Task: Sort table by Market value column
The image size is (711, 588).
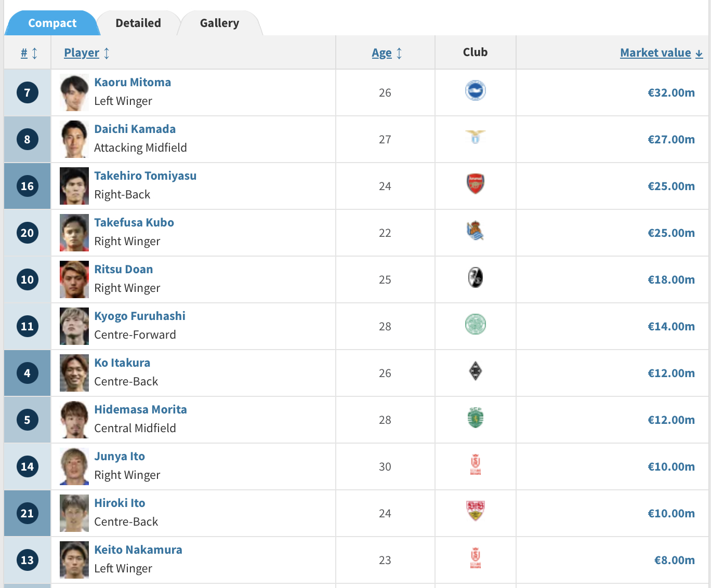Action: pos(661,53)
